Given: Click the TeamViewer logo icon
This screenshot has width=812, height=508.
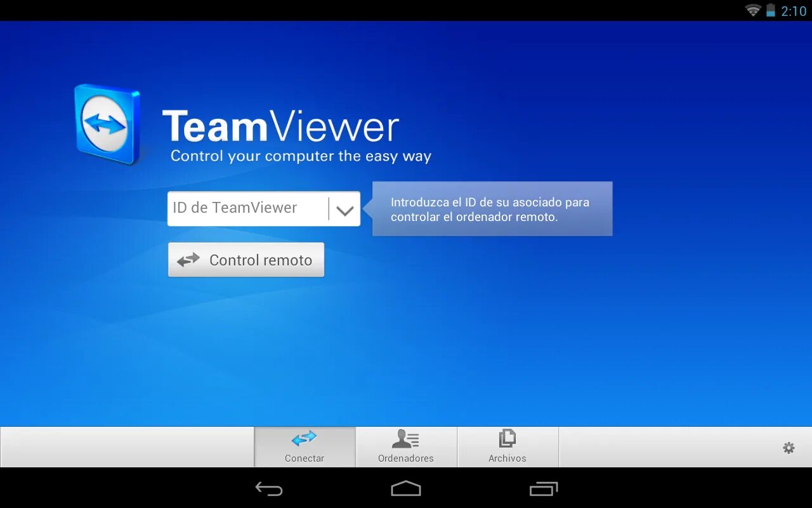Looking at the screenshot, I should [107, 124].
